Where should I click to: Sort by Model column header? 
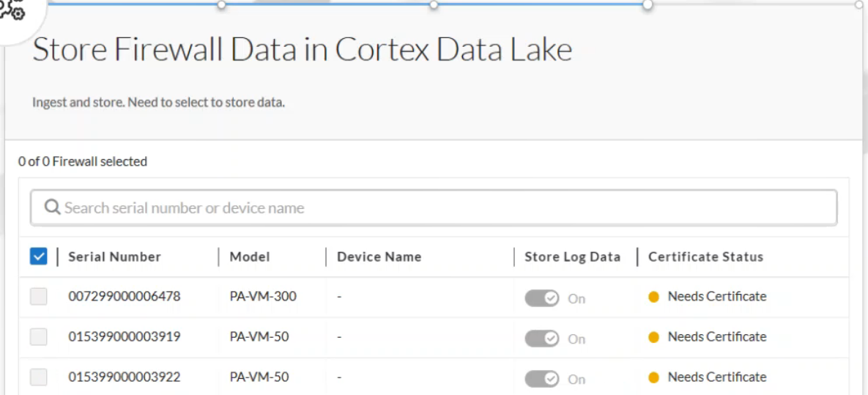250,256
